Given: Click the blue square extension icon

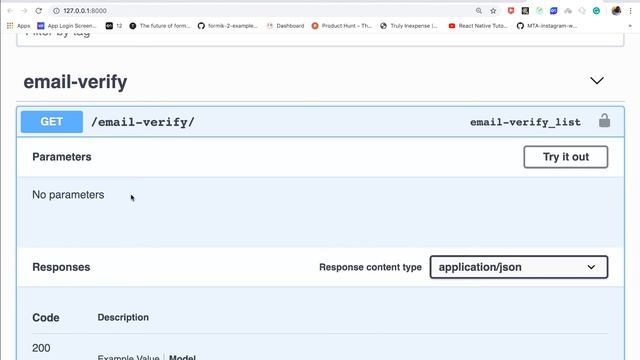Looking at the screenshot, I should 553,11.
